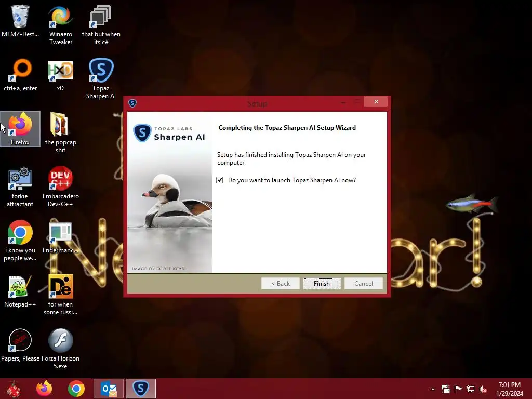Launch Chrome from the taskbar
The image size is (532, 399).
tap(76, 389)
